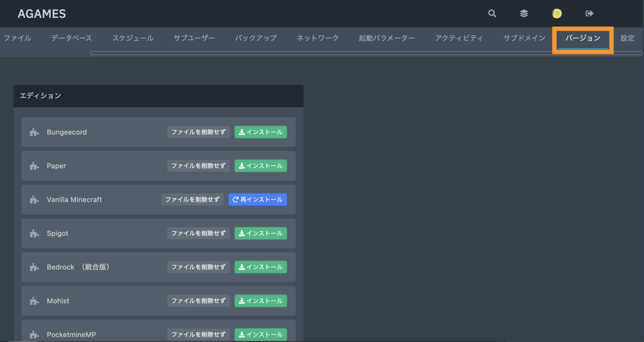Click the circular reinstall icon for Vanilla Minecraft
This screenshot has width=644, height=342.
pos(235,199)
